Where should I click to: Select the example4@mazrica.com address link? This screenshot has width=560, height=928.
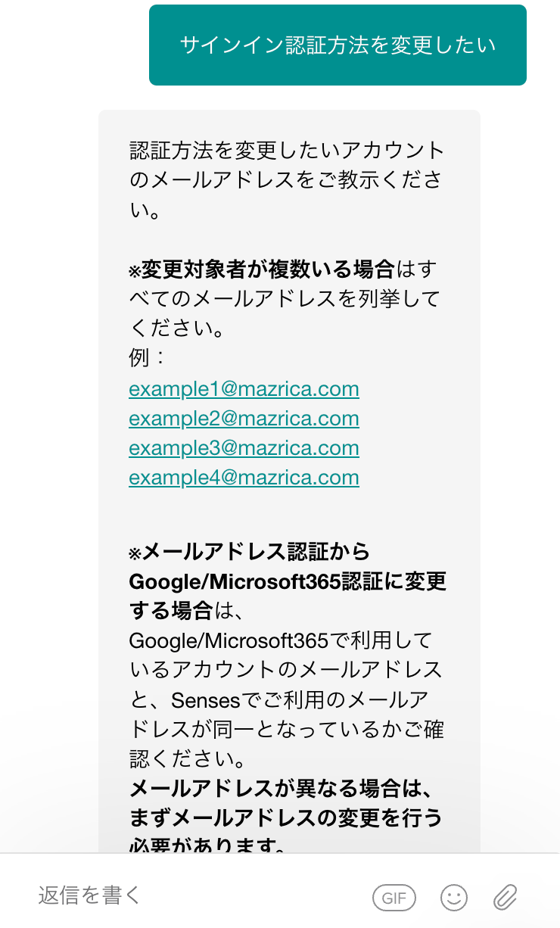(244, 478)
